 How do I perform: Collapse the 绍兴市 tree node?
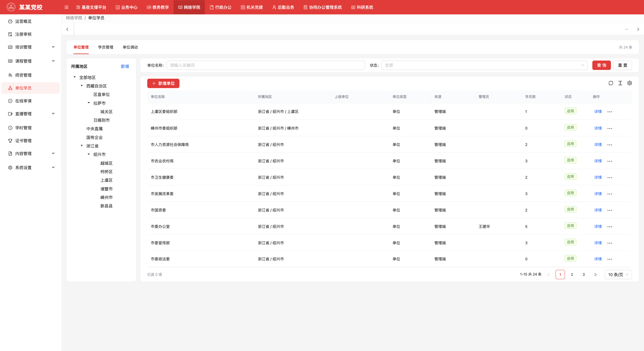click(89, 154)
